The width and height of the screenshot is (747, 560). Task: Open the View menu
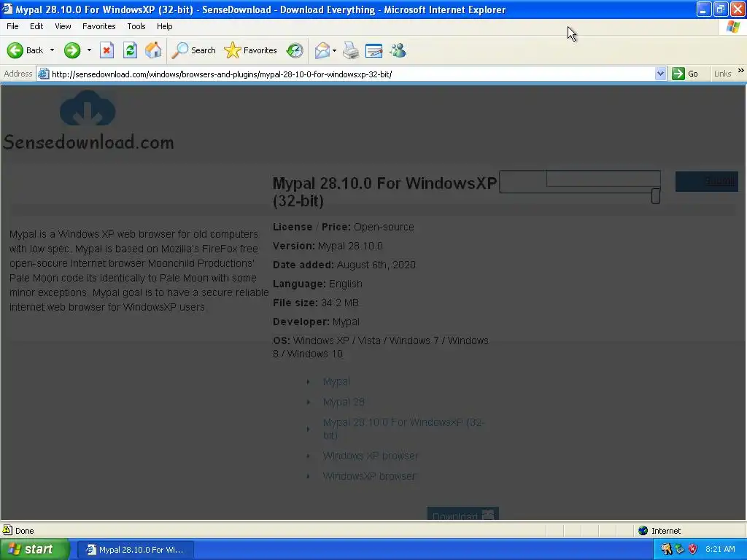[63, 26]
